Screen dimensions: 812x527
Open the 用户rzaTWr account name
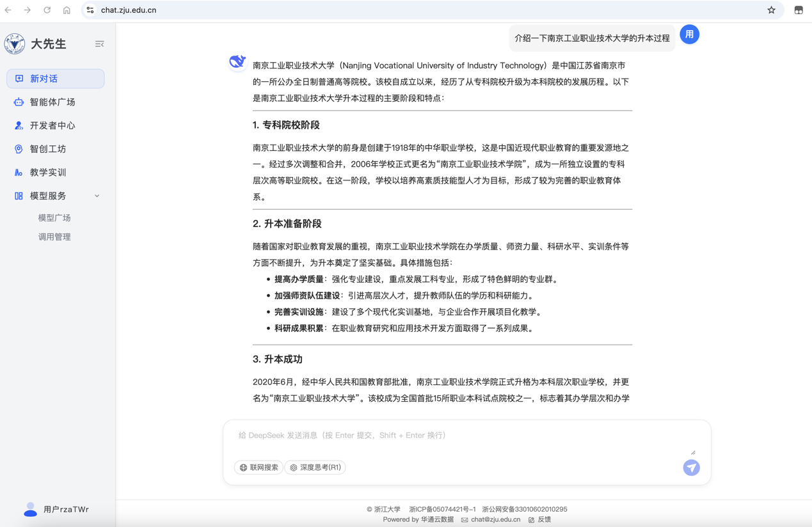[x=66, y=510]
